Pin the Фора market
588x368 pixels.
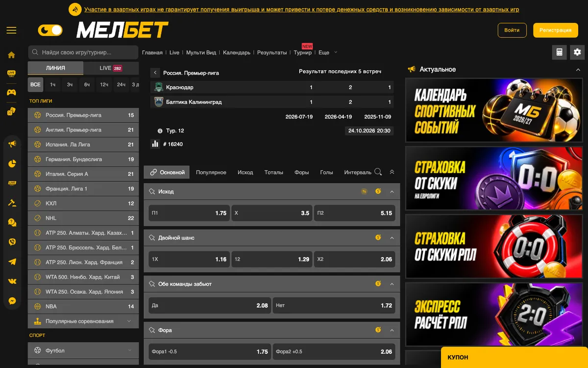(152, 330)
